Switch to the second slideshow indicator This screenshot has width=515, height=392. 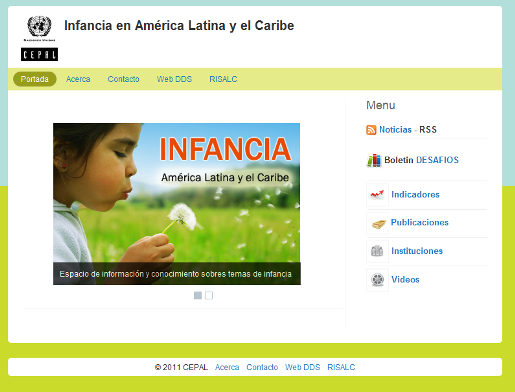coord(209,295)
